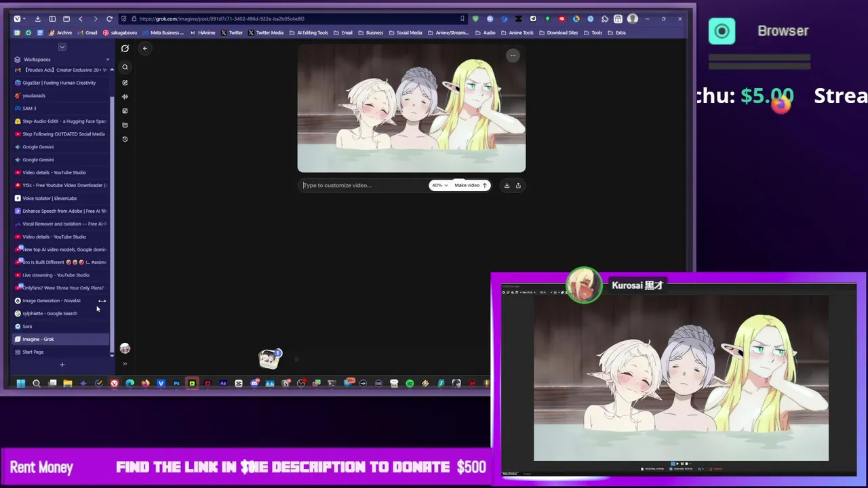The width and height of the screenshot is (868, 488).
Task: Click the collapse chevron above Workspaces
Action: point(62,47)
